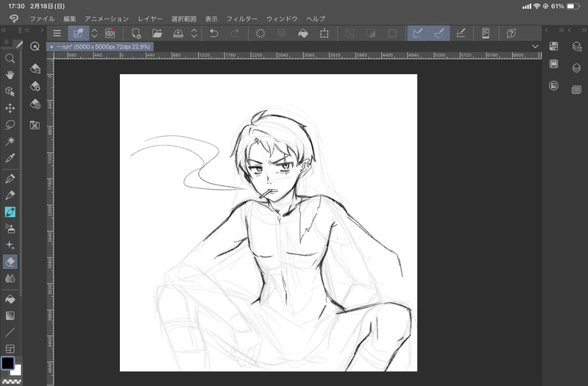Image resolution: width=588 pixels, height=386 pixels.
Task: Click the Deselect icon in command bar
Action: click(x=350, y=33)
